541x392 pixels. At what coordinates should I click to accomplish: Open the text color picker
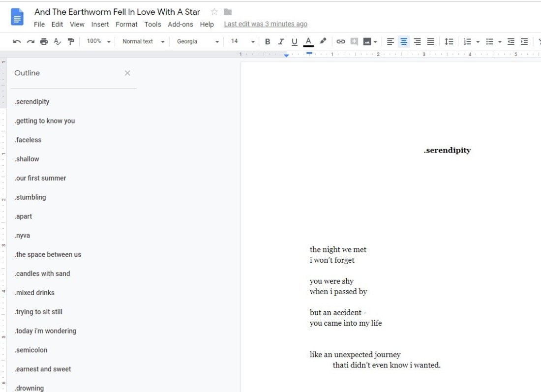tap(308, 42)
